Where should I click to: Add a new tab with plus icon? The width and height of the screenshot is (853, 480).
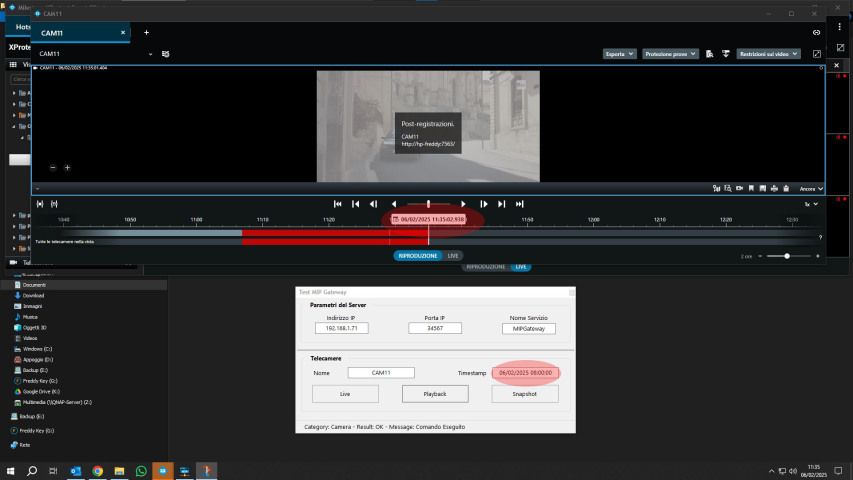146,33
